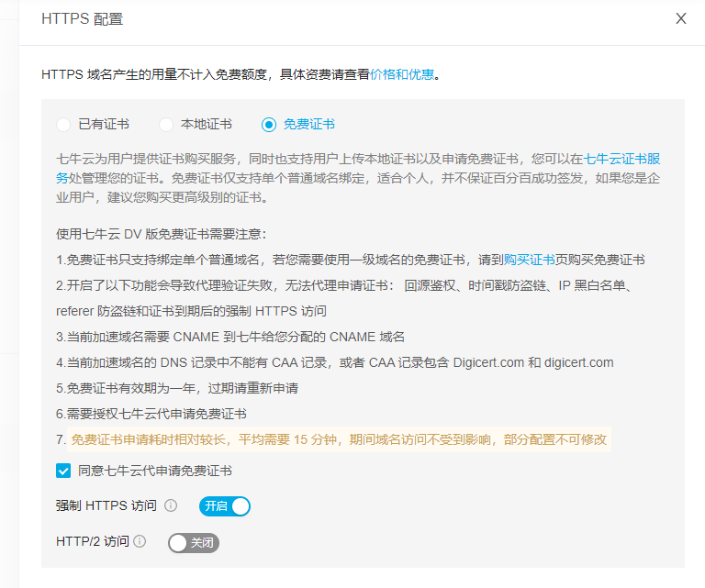Click the HTTPS 配置 dialog title

click(x=83, y=19)
